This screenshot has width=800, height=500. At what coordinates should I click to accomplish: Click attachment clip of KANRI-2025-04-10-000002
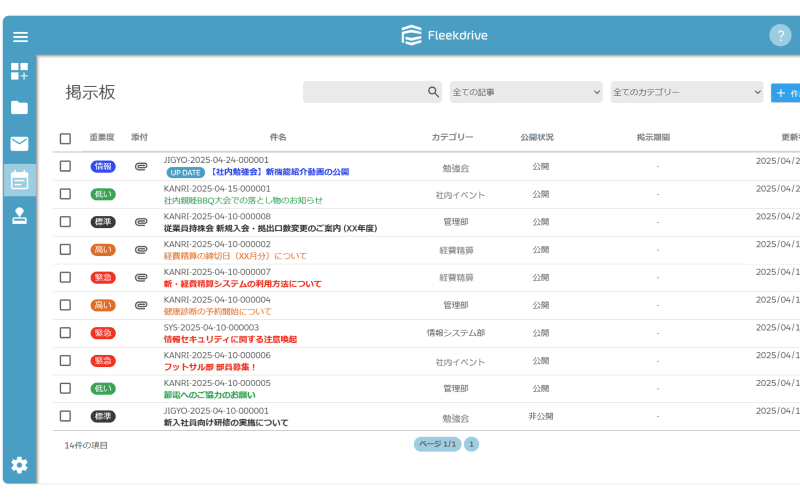pyautogui.click(x=141, y=249)
